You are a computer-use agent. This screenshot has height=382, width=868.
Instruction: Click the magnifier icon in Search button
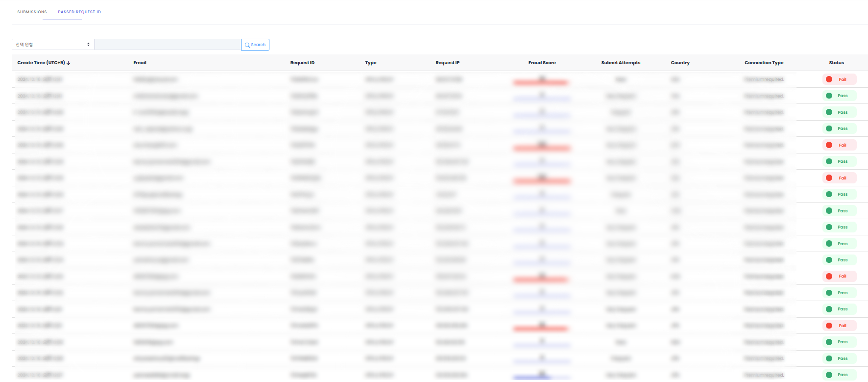pos(247,45)
